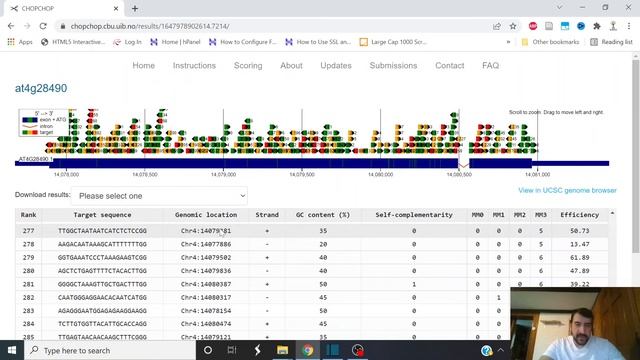Open File Explorer from the taskbar
Image resolution: width=640 pixels, height=360 pixels.
pos(282,350)
